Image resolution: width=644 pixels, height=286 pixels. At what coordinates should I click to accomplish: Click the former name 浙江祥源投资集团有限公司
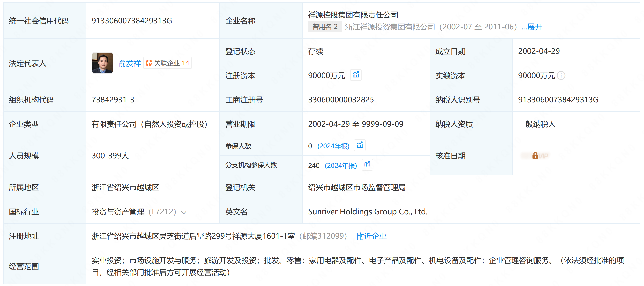pos(390,27)
